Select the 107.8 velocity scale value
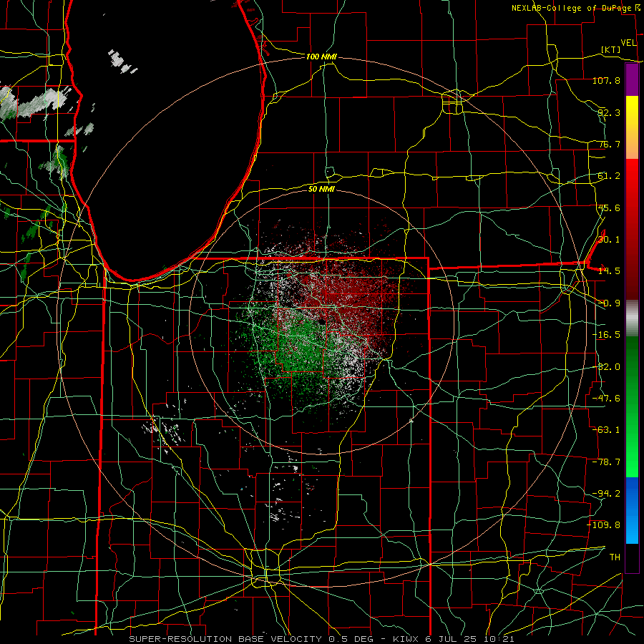644x644 pixels. (606, 80)
